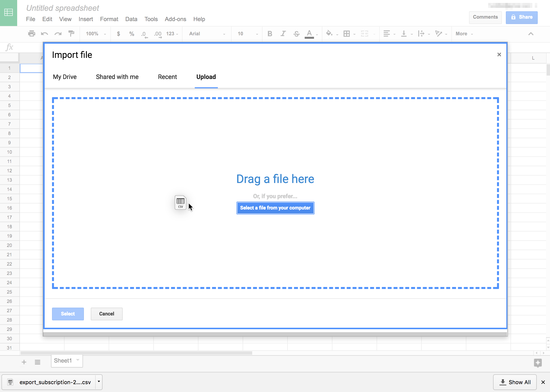Image resolution: width=550 pixels, height=392 pixels.
Task: Open vertical align options
Action: click(x=404, y=34)
